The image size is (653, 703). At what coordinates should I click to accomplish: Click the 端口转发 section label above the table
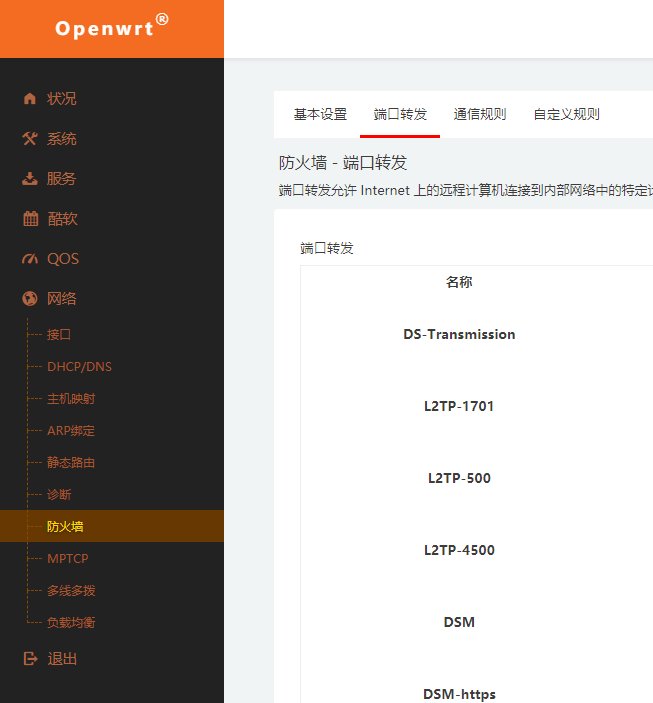pos(326,248)
